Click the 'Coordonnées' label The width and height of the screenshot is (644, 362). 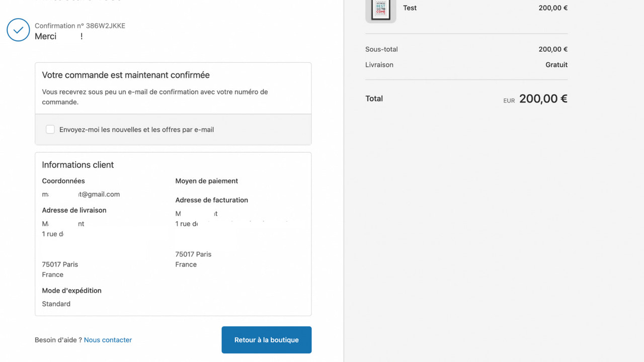(63, 181)
